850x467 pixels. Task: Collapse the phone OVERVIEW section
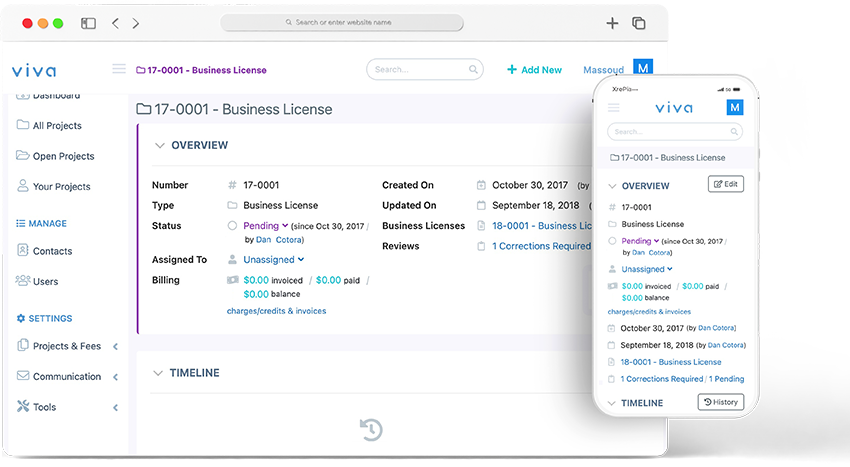[612, 186]
